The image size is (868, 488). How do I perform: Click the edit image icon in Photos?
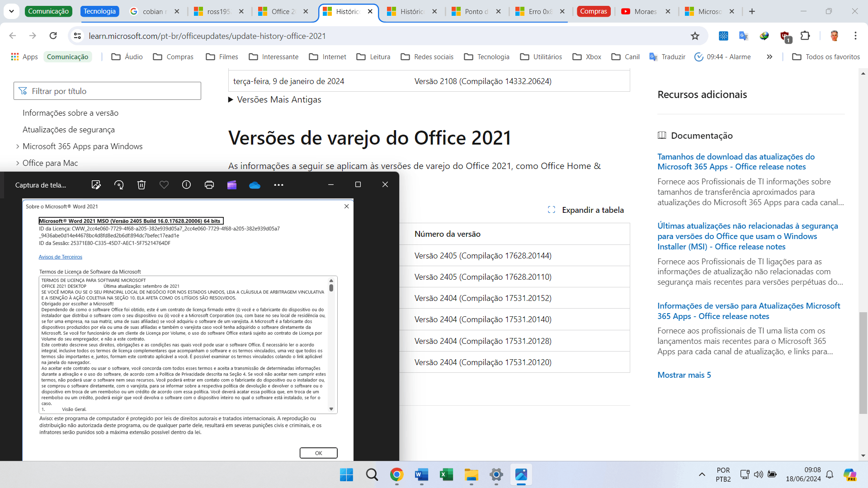[96, 185]
